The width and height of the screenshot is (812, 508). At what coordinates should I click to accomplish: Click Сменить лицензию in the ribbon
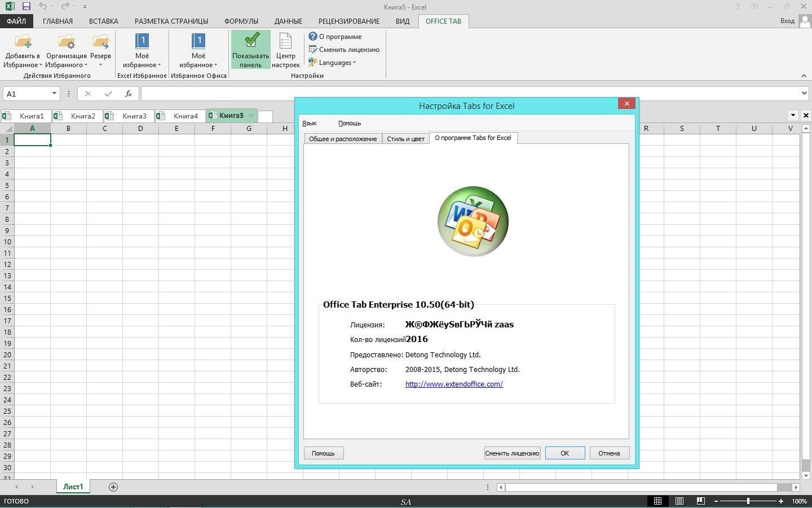[343, 49]
